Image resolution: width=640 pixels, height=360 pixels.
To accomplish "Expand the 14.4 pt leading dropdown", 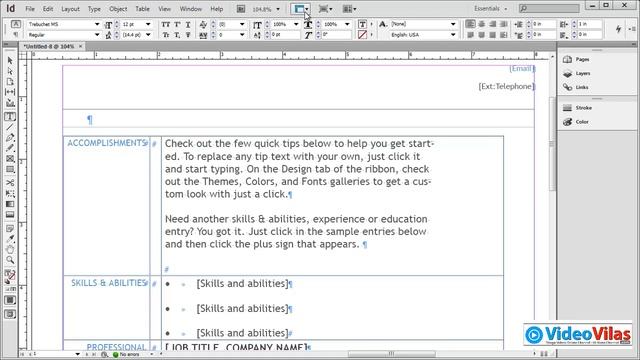I will [x=148, y=35].
